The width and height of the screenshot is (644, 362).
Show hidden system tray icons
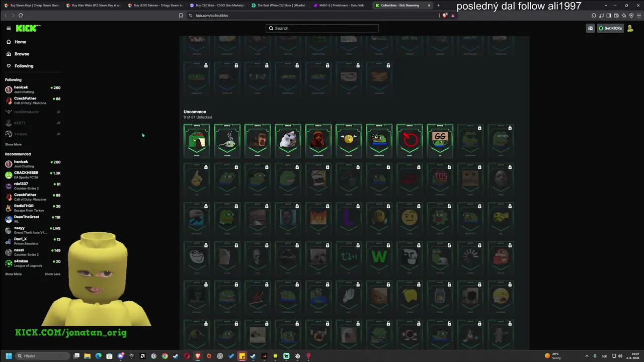coord(587,356)
